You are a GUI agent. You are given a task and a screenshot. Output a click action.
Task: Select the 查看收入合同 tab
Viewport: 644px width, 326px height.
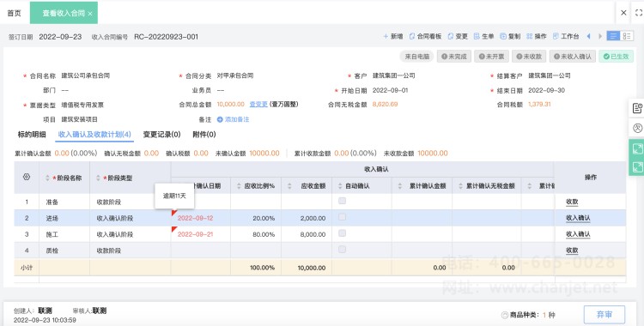(x=64, y=13)
